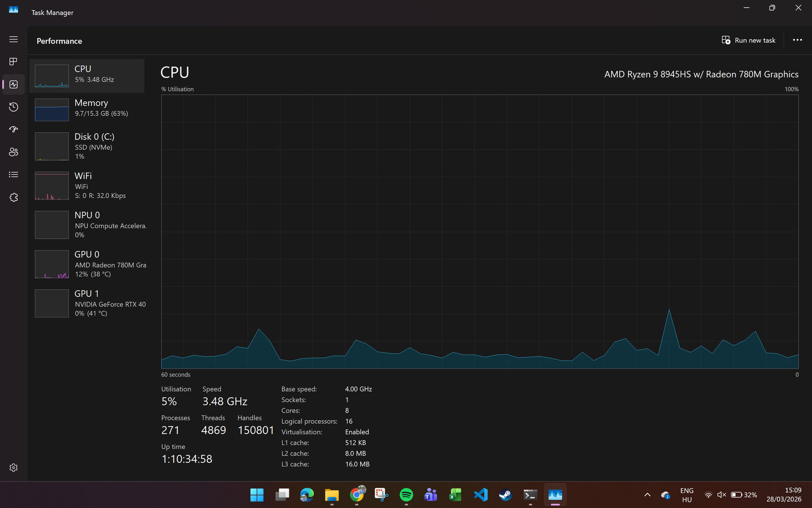The image size is (812, 508).
Task: Open the clock and date 15:09
Action: (784, 495)
